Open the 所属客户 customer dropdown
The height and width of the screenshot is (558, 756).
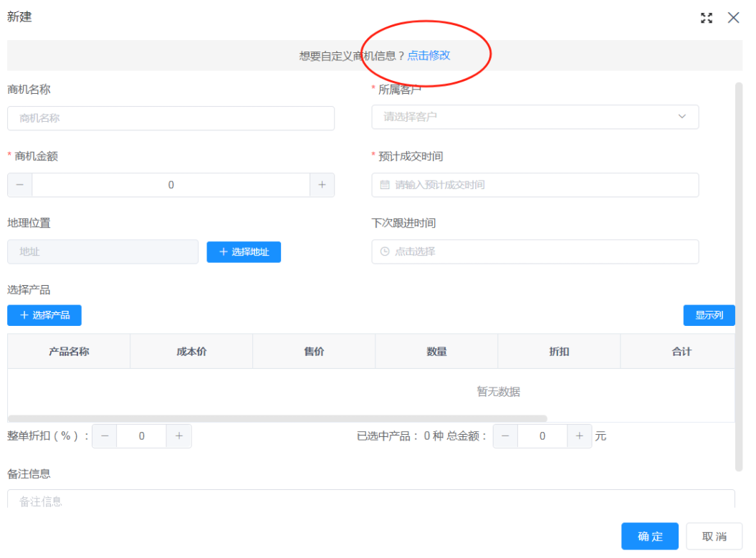pyautogui.click(x=535, y=117)
